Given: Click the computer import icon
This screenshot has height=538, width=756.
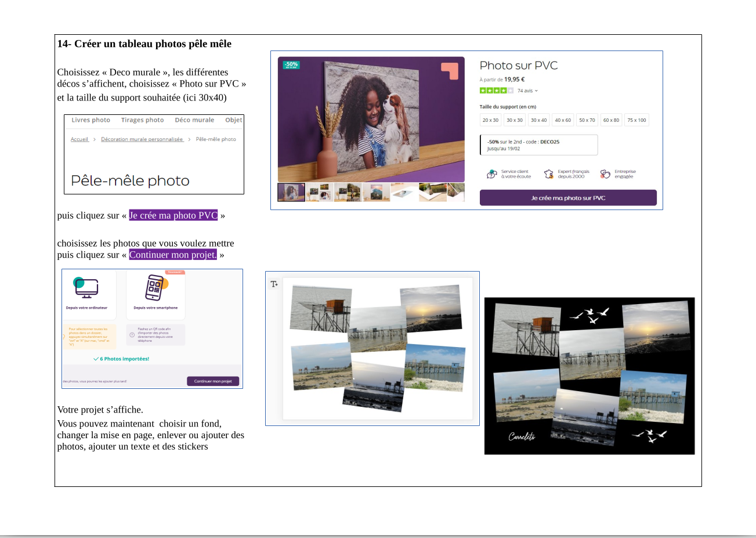Looking at the screenshot, I should (x=86, y=288).
